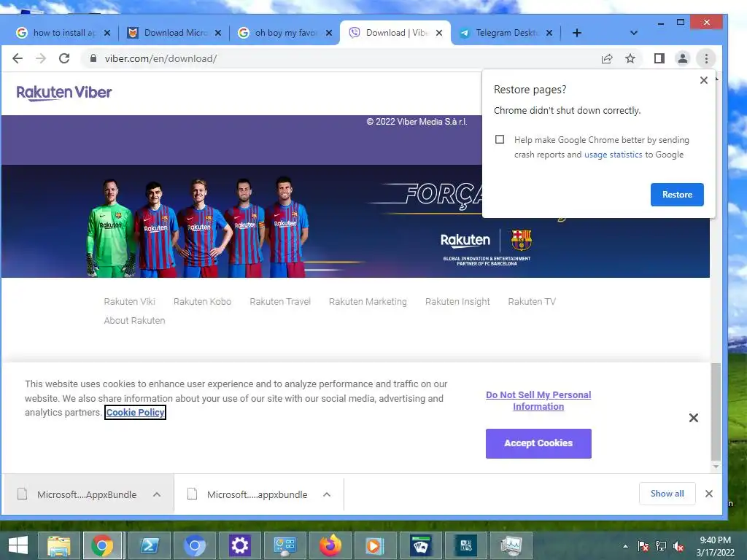Show hidden tray icons arrow
This screenshot has width=747, height=560.
pyautogui.click(x=625, y=546)
